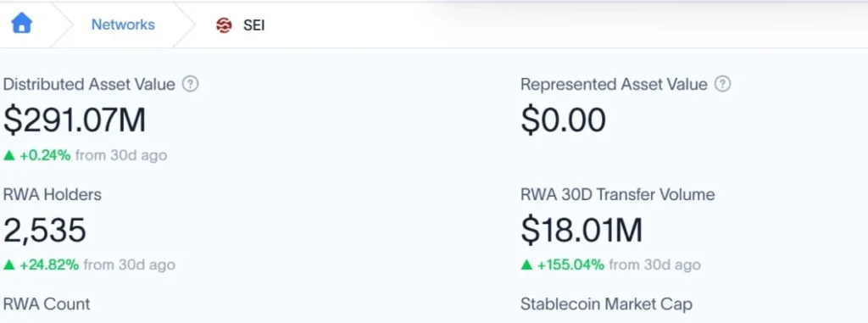Open Represented Asset Value help icon
The image size is (868, 323).
[722, 84]
